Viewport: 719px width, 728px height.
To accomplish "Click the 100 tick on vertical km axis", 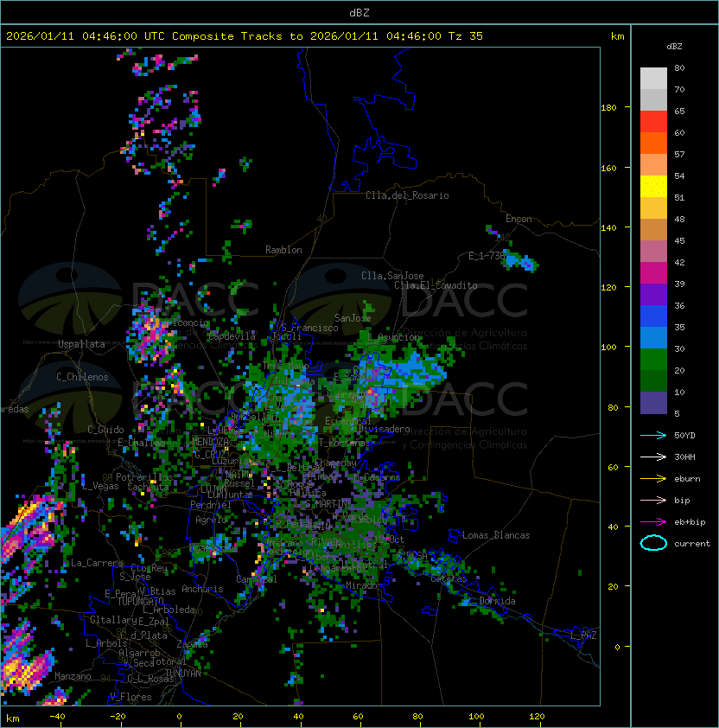I will click(608, 348).
